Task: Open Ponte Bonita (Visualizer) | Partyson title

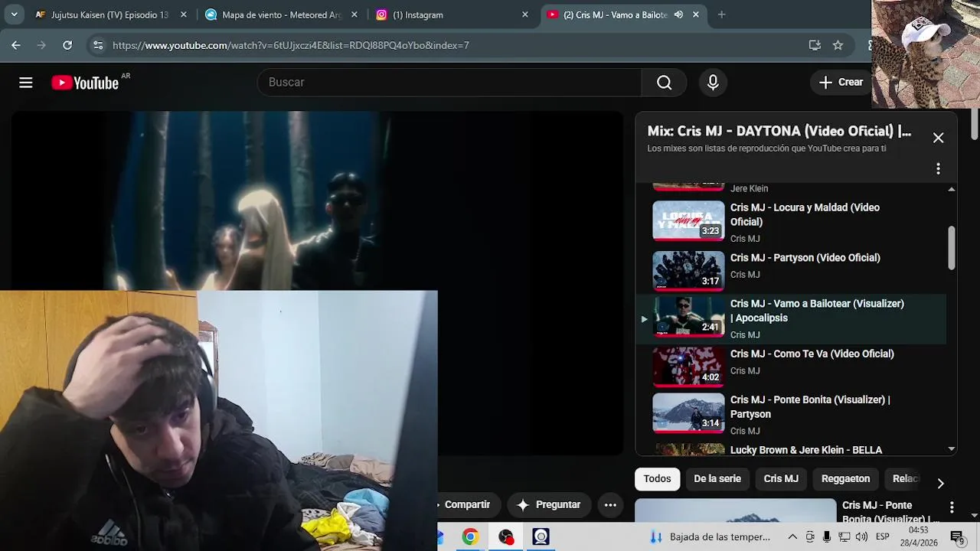Action: [810, 406]
